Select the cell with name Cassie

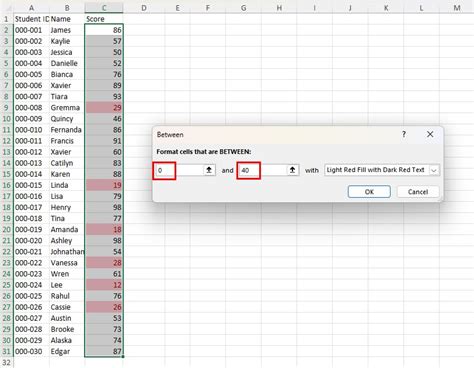click(x=67, y=307)
